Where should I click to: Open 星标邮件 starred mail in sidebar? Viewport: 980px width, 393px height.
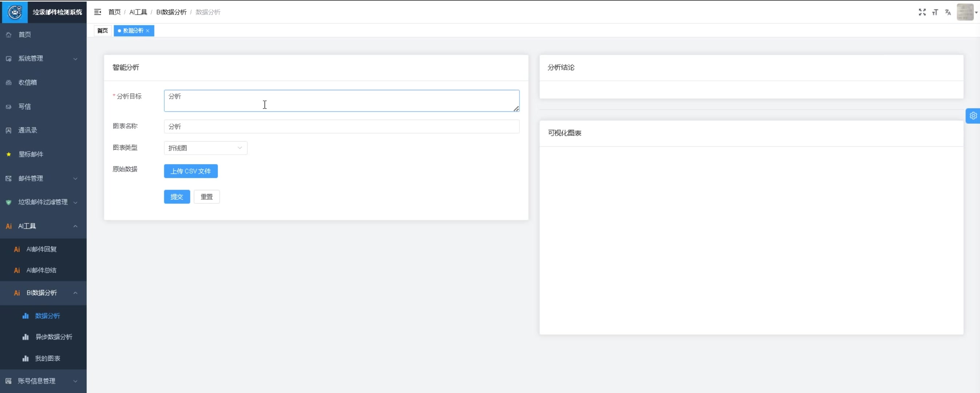[x=31, y=154]
